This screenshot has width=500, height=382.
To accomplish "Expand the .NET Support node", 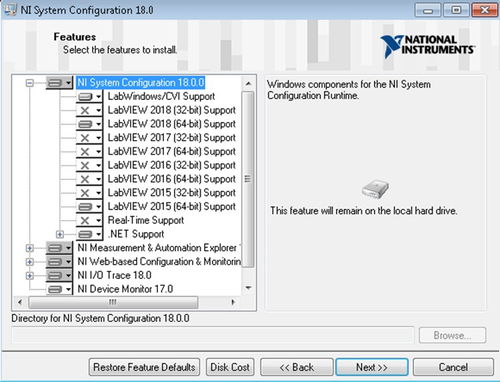I will tap(60, 234).
